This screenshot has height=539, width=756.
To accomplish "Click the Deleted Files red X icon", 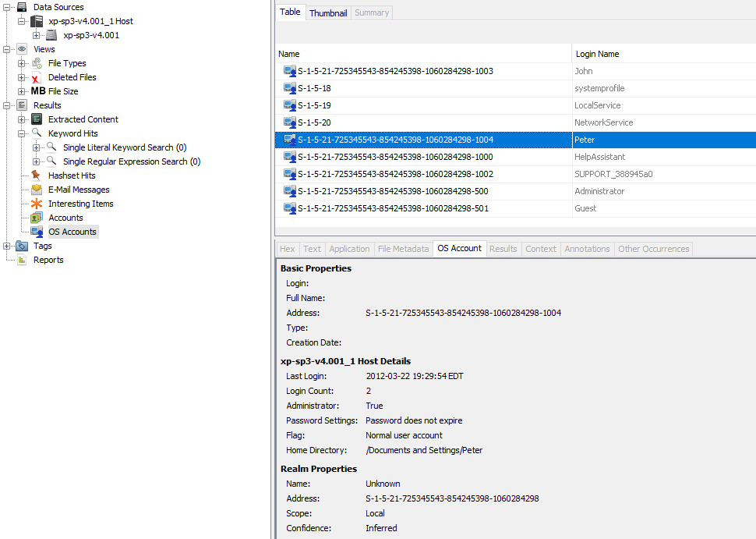I will tap(34, 77).
